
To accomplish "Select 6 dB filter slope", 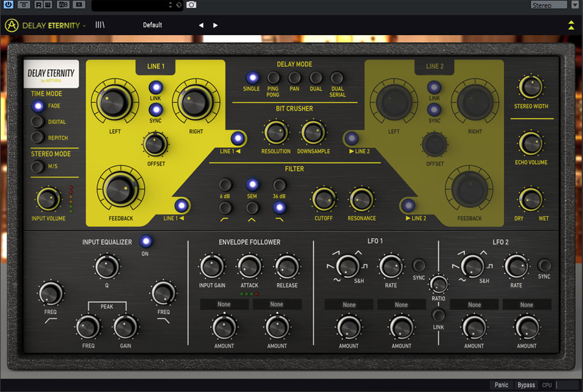I will 225,185.
